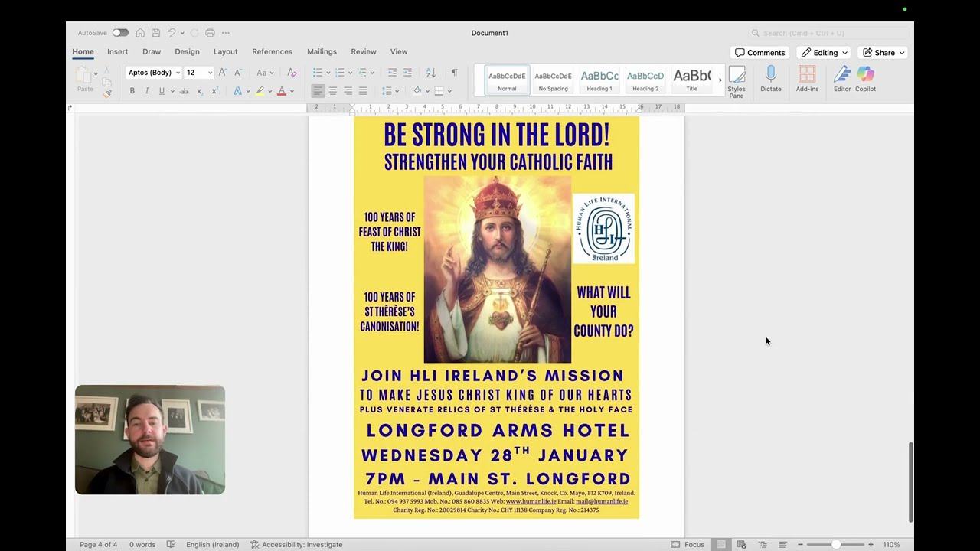Decrease font size with the smaller A icon

(238, 73)
